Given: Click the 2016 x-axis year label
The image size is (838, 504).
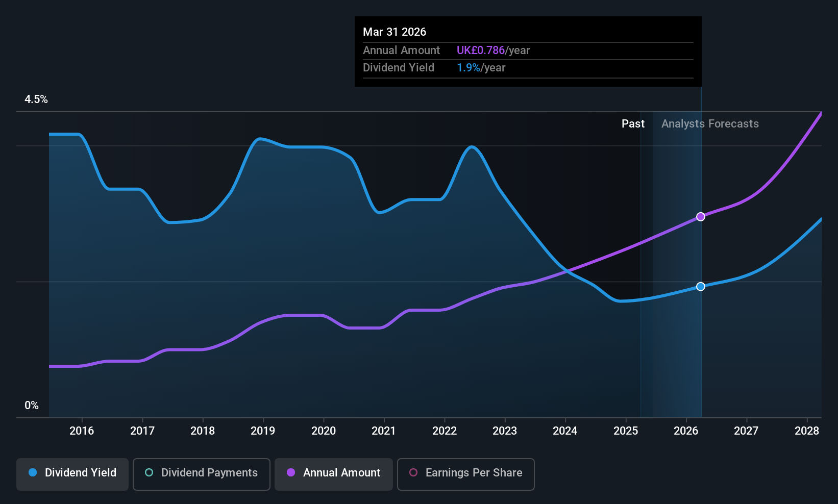Looking at the screenshot, I should tap(82, 431).
